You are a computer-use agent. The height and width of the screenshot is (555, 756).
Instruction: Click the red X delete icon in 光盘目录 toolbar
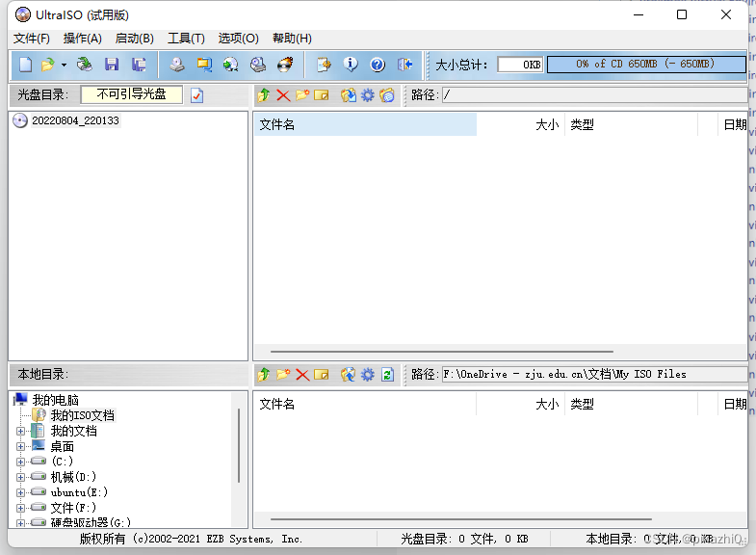click(x=283, y=95)
